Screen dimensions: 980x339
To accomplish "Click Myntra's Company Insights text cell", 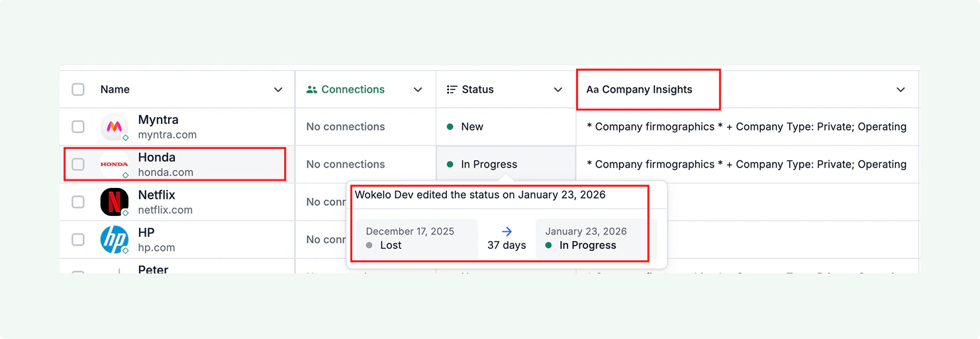I will pyautogui.click(x=747, y=126).
